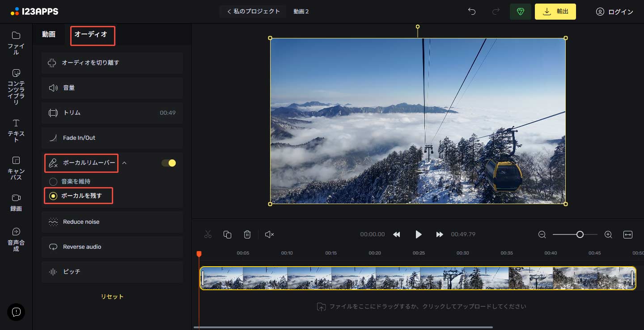
Task: Adjust the timeline zoom slider handle
Action: click(580, 234)
